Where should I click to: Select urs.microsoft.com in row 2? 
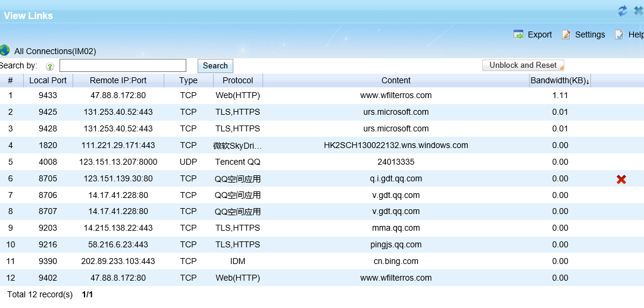click(396, 112)
